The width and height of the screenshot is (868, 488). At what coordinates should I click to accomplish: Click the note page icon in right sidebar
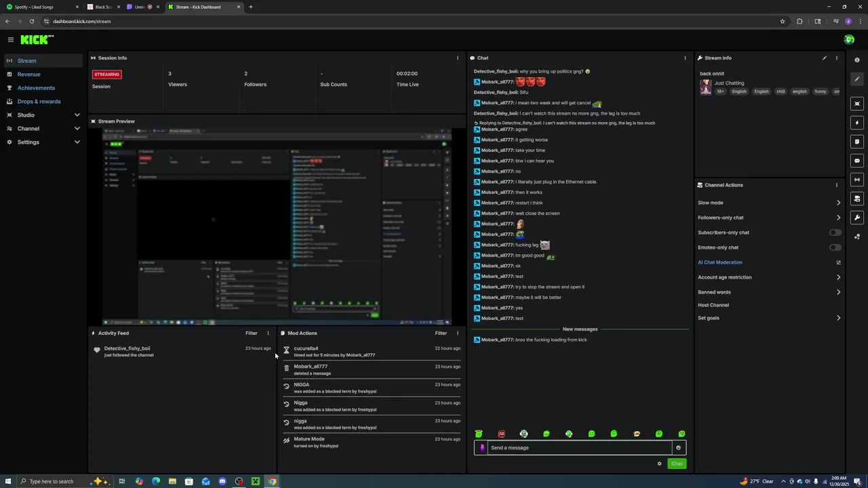pos(857,142)
